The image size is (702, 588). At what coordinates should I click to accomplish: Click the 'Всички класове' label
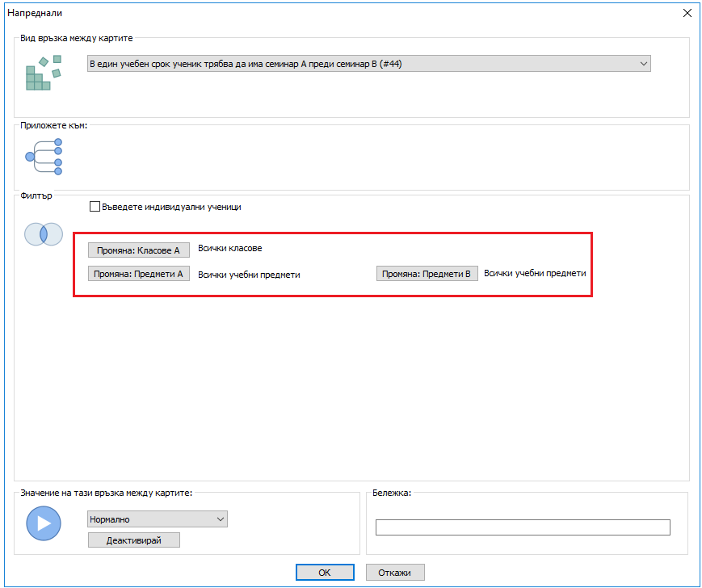click(230, 249)
